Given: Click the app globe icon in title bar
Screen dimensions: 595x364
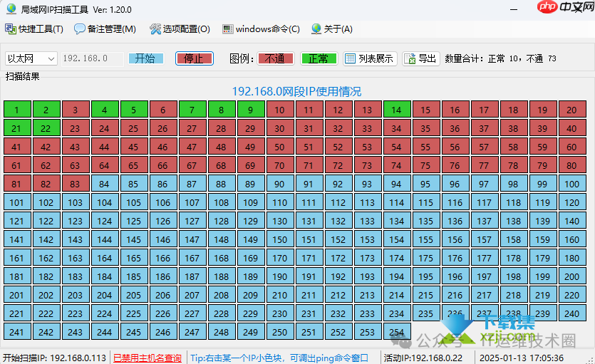Looking at the screenshot, I should pyautogui.click(x=11, y=9).
